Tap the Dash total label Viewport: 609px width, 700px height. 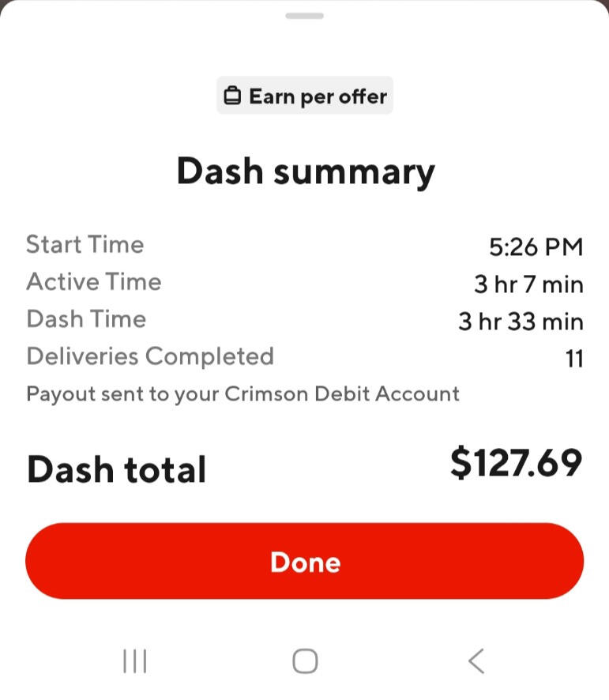pos(117,469)
